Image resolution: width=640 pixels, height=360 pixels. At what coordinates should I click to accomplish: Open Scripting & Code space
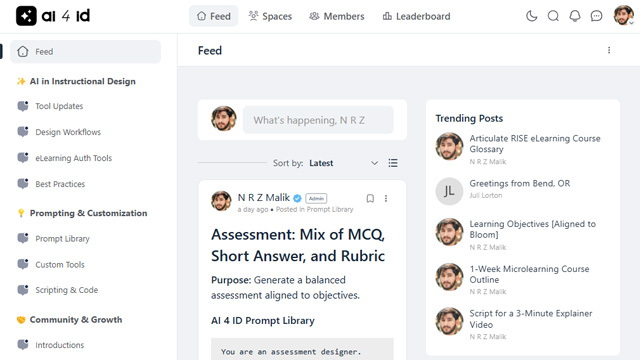click(x=67, y=290)
